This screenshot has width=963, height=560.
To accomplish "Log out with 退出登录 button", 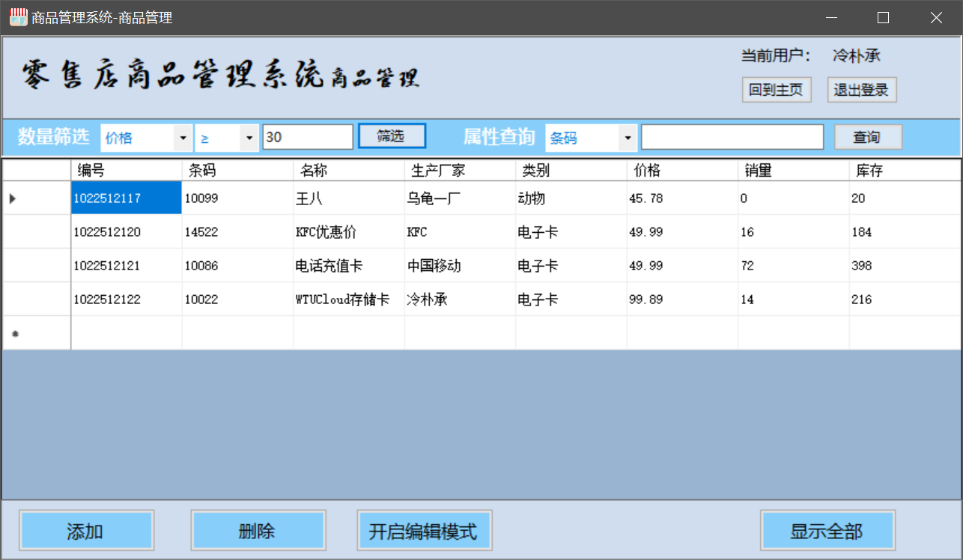I will coord(862,90).
